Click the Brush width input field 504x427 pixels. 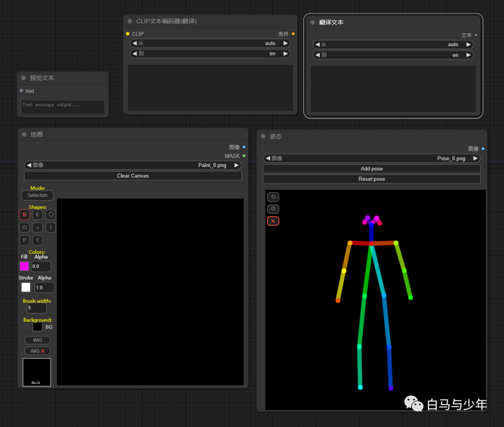coord(36,308)
